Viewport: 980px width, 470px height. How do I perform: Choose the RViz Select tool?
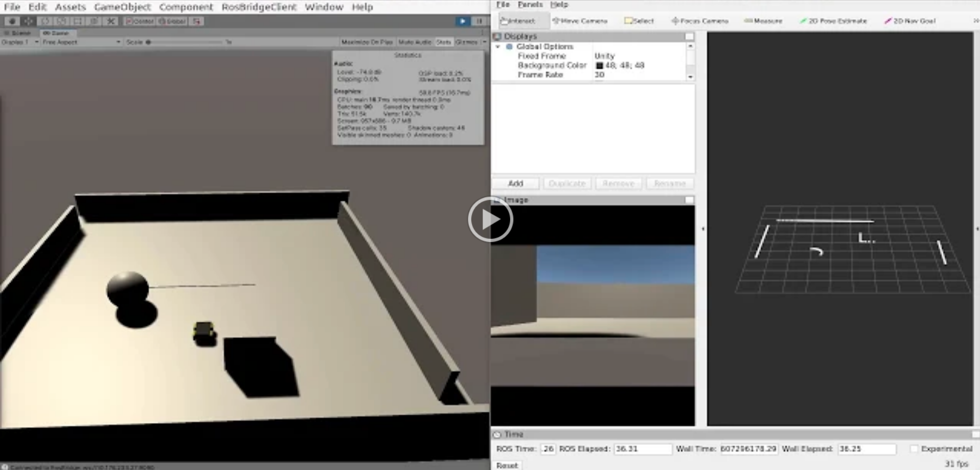coord(639,21)
